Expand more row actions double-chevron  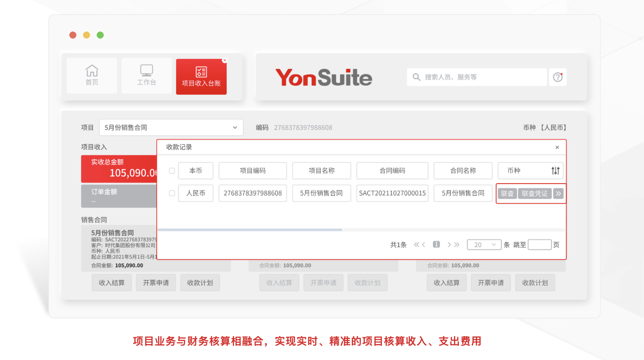pos(558,193)
